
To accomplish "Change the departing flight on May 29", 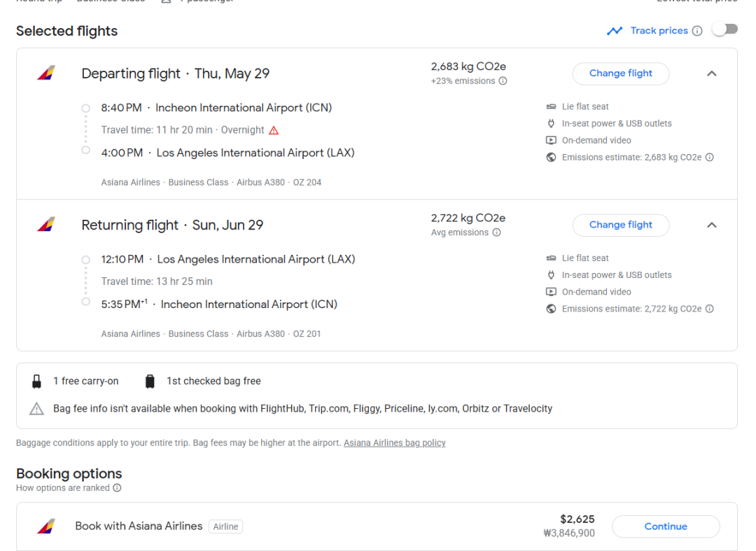I will coord(620,74).
